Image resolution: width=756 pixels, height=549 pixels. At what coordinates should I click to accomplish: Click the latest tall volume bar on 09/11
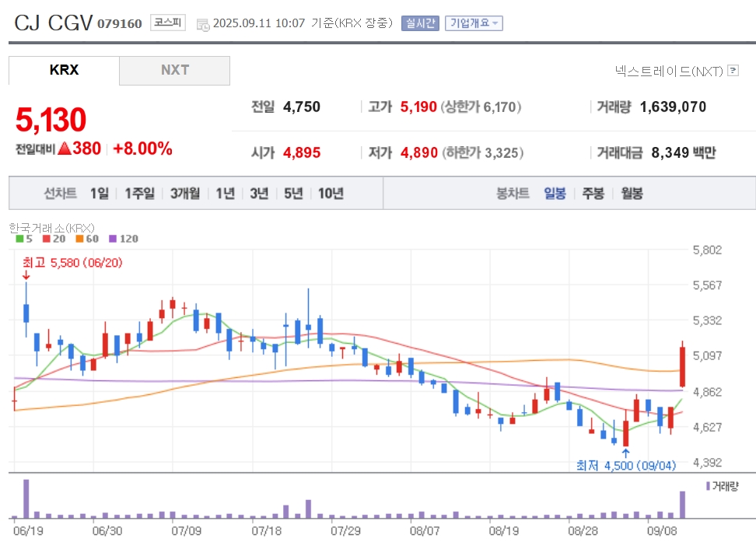(682, 505)
